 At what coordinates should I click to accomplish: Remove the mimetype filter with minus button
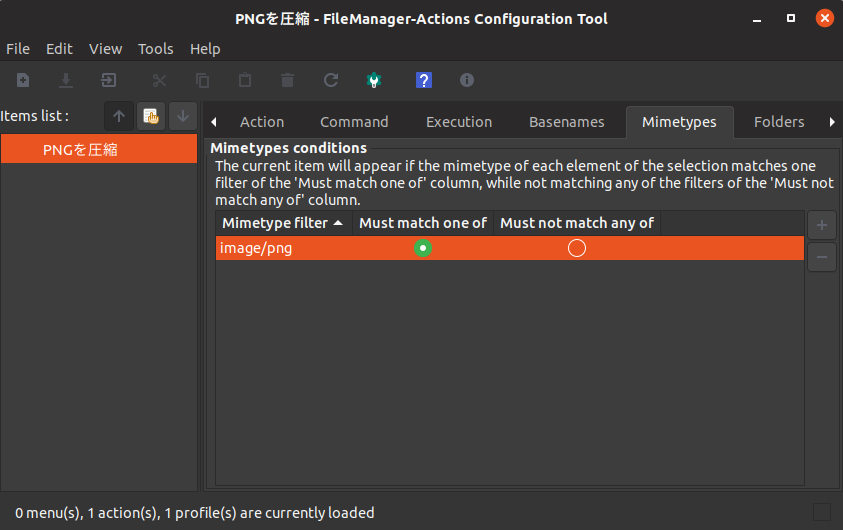[x=821, y=257]
